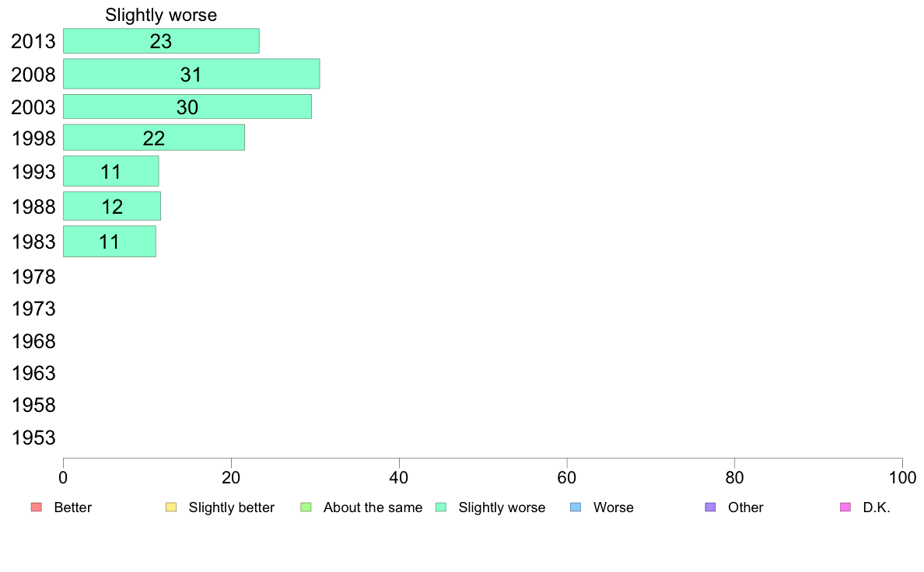Screen dimensions: 924x572
Task: Click the 1978 year axis label
Action: pyautogui.click(x=33, y=277)
